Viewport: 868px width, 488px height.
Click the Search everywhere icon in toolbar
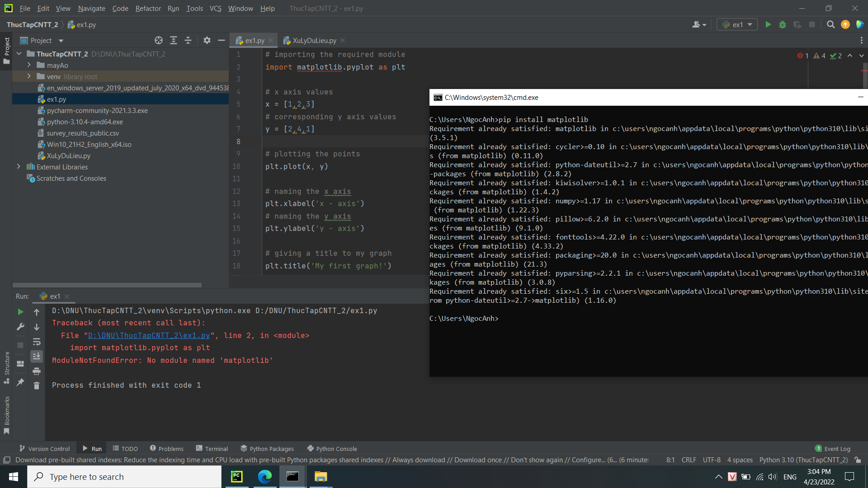click(830, 24)
